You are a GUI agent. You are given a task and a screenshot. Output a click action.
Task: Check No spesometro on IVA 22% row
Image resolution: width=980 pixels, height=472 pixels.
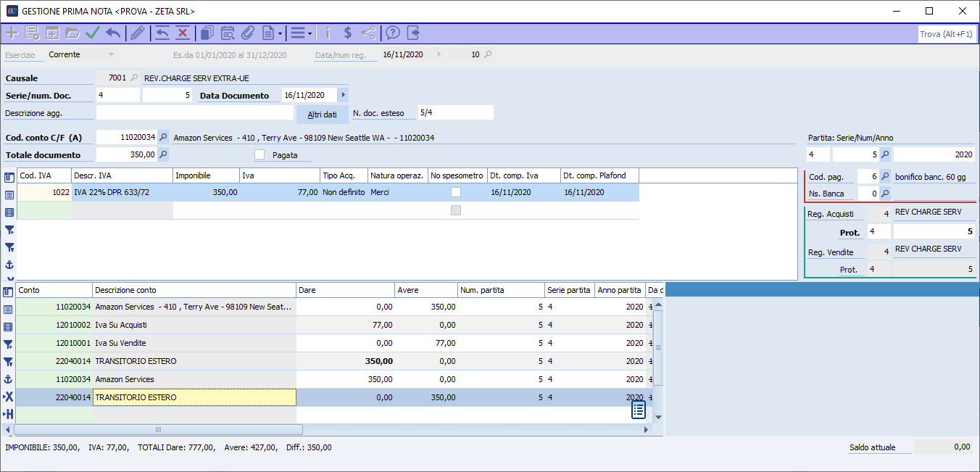456,192
